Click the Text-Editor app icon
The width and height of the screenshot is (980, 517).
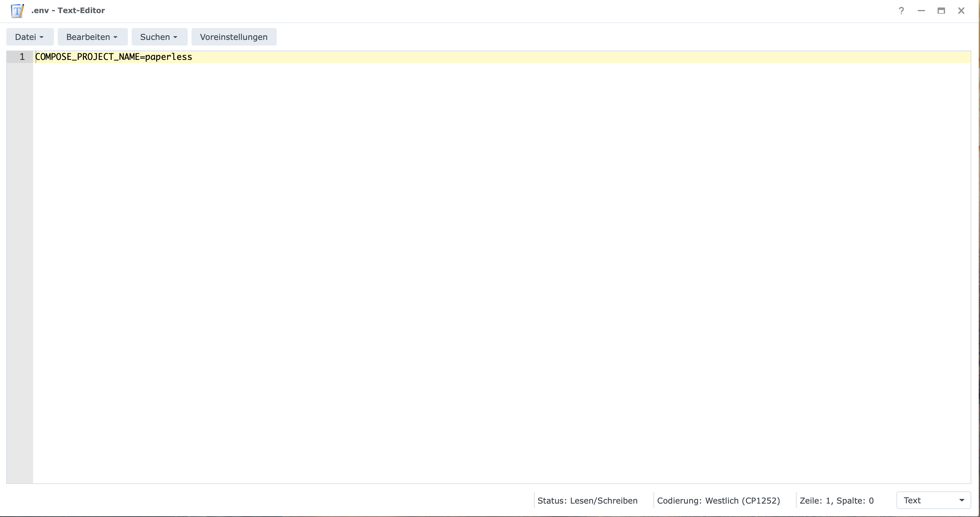tap(17, 11)
